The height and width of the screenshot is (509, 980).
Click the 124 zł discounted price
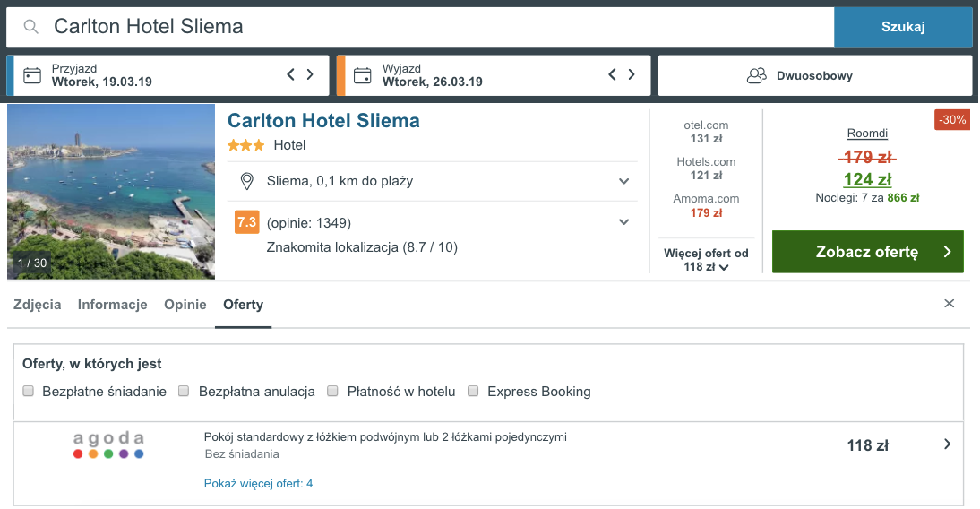867,179
